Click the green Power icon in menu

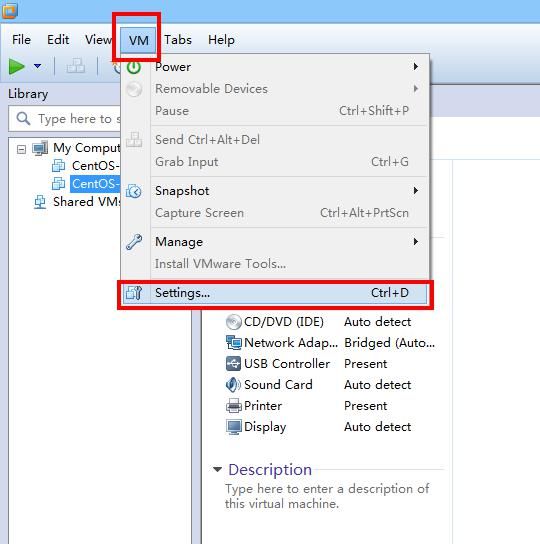(x=134, y=67)
